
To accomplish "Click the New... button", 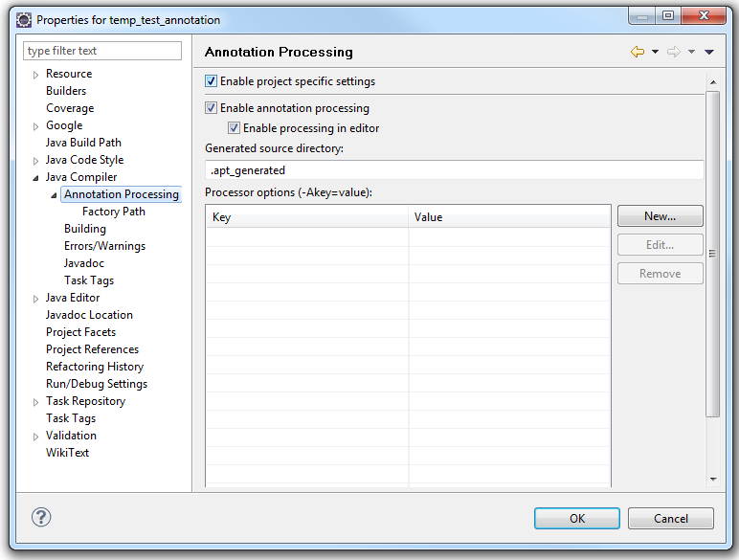I will point(660,216).
